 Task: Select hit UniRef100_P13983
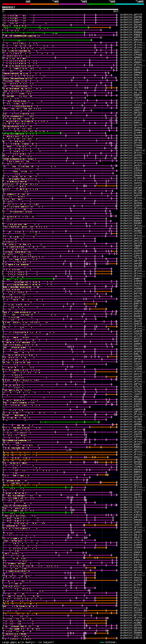131,178
